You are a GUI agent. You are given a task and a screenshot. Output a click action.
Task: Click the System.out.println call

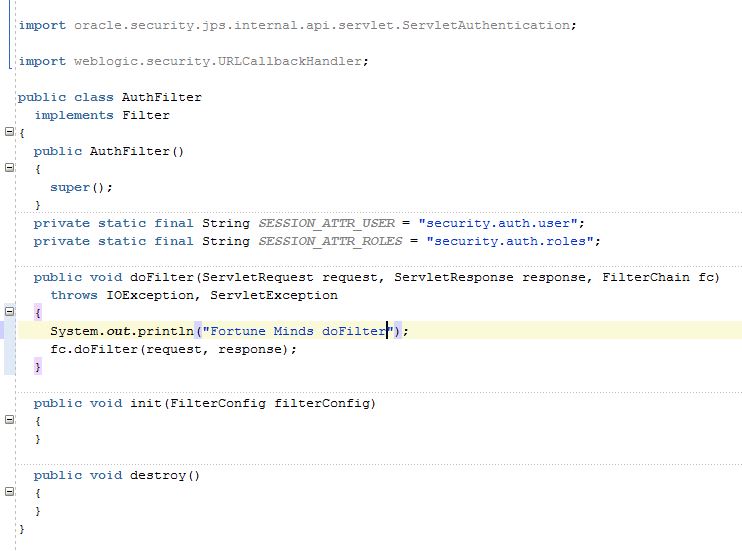click(229, 331)
